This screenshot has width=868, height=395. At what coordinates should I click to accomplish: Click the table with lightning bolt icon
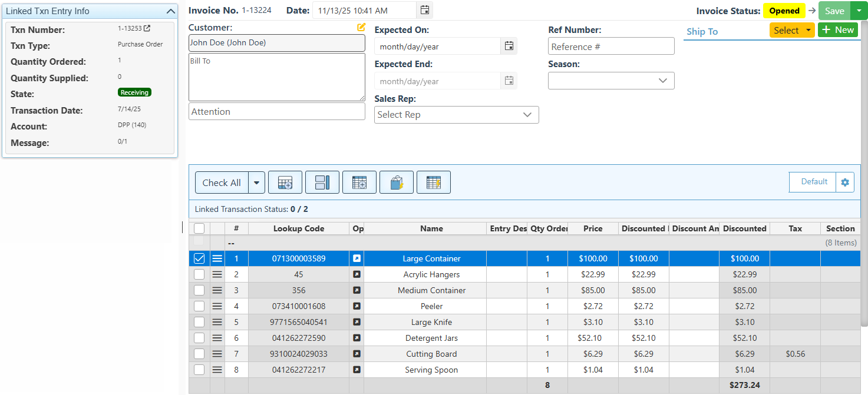pos(434,182)
